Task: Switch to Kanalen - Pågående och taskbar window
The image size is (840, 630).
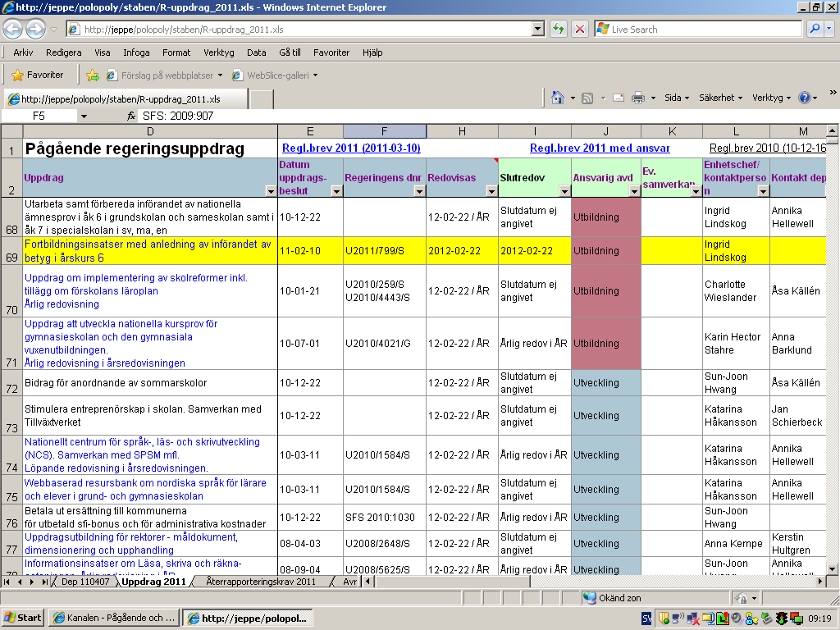Action: coord(115,618)
